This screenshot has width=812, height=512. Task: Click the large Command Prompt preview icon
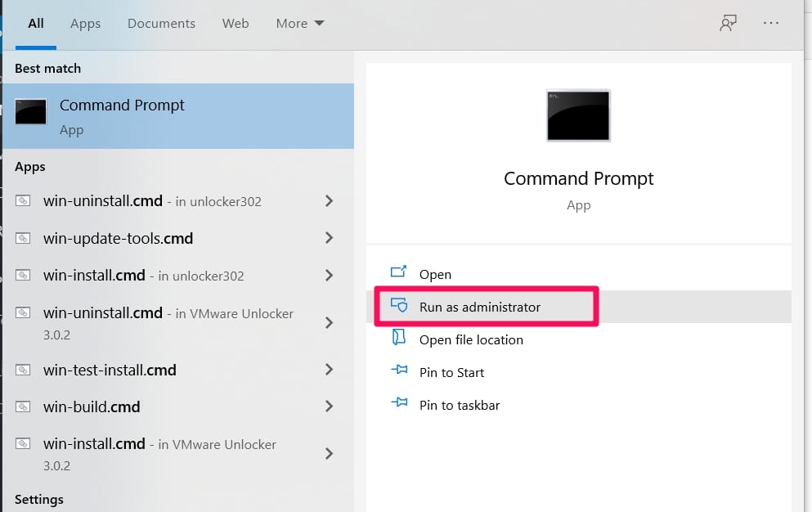click(578, 115)
